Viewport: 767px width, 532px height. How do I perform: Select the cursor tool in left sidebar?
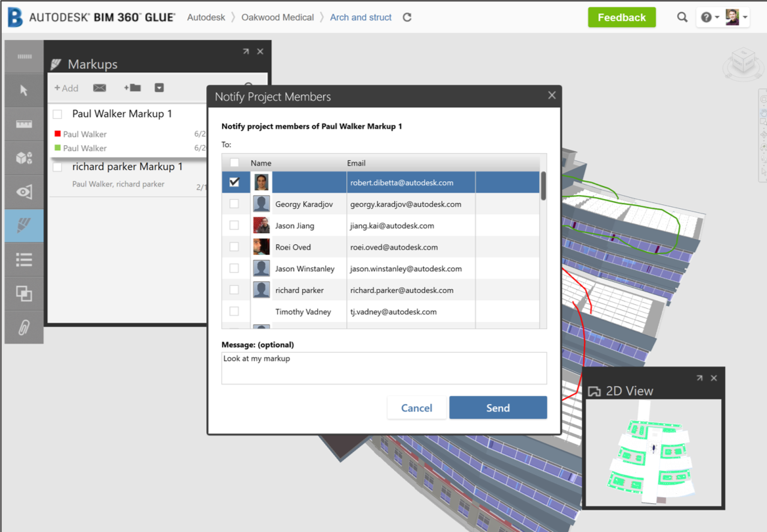(x=24, y=90)
